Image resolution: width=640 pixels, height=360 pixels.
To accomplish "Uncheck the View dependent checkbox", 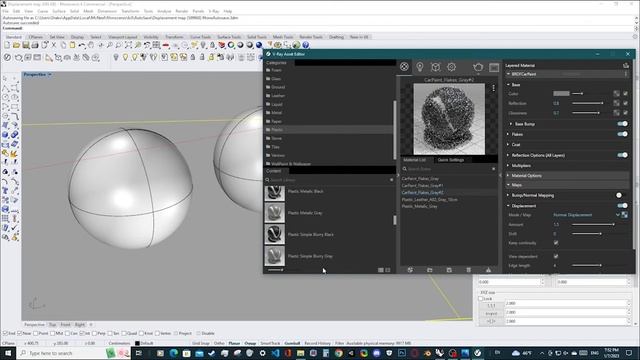I will [x=556, y=256].
